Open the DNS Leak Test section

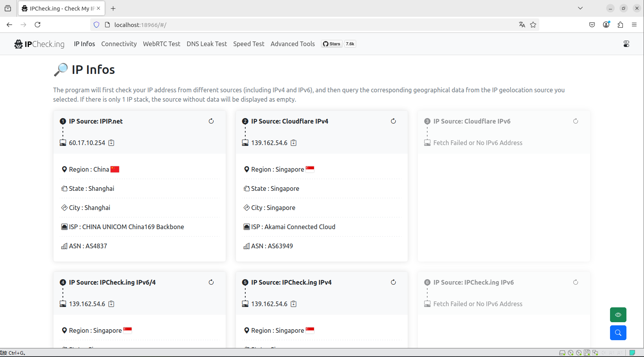pyautogui.click(x=207, y=44)
